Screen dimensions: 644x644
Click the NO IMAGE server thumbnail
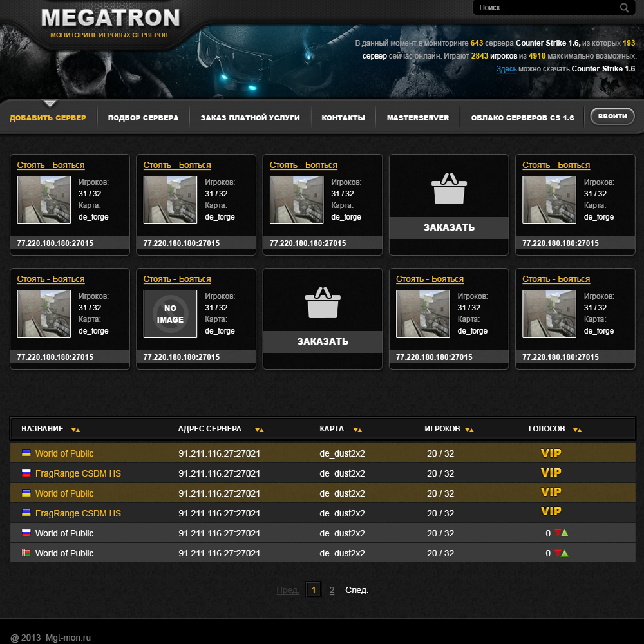(170, 314)
